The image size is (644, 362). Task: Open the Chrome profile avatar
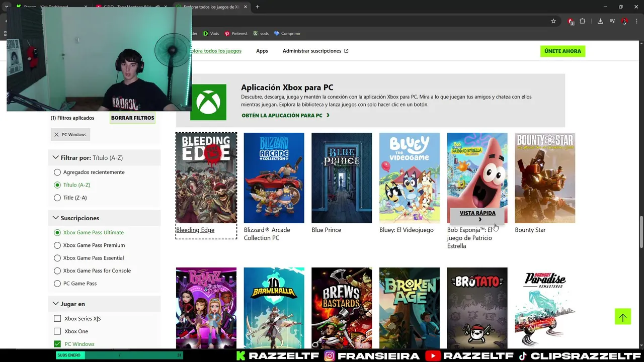coord(624,21)
